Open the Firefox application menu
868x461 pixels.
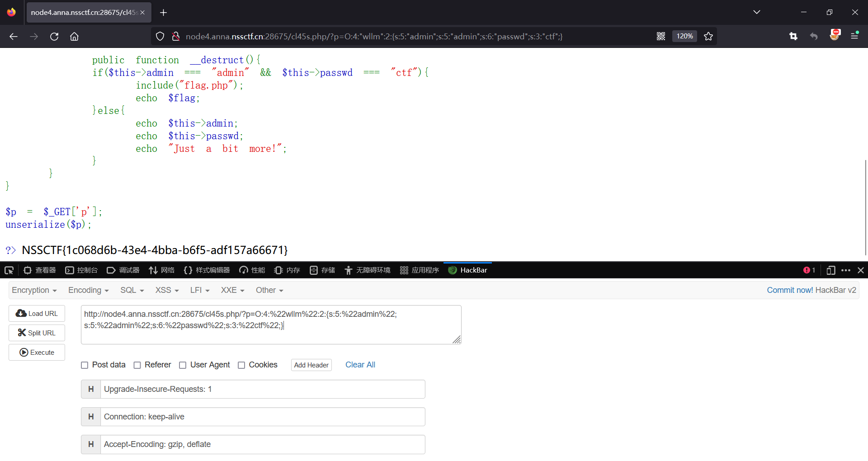click(x=855, y=36)
